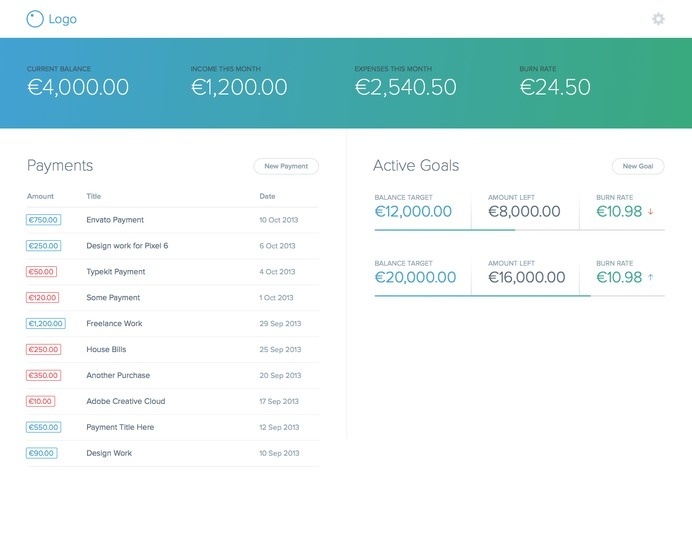692x540 pixels.
Task: Click the €8,000.00 amount left
Action: pyautogui.click(x=524, y=212)
